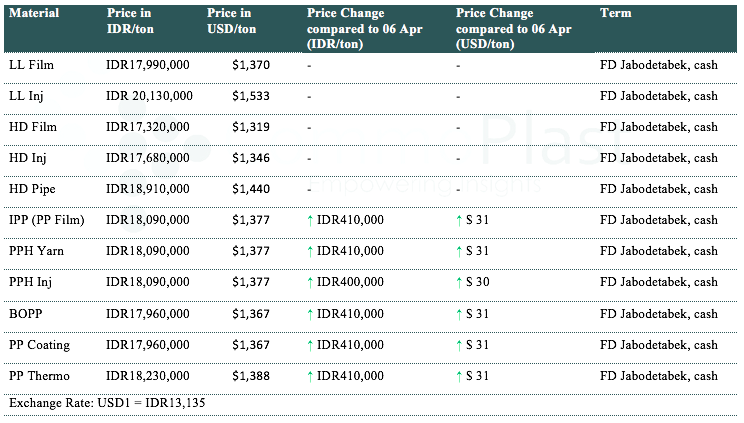This screenshot has height=423, width=744.
Task: Click the FD Jabodetabek term in LL Film row
Action: (x=658, y=64)
